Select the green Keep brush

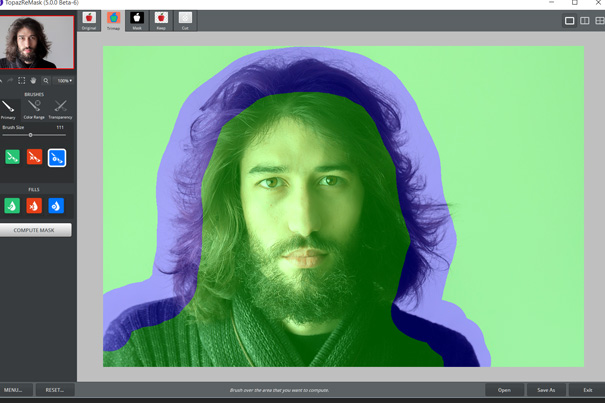point(12,157)
